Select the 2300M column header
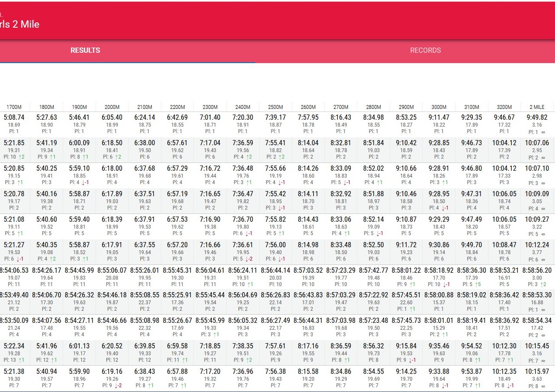This screenshot has width=555, height=392. 210,107
